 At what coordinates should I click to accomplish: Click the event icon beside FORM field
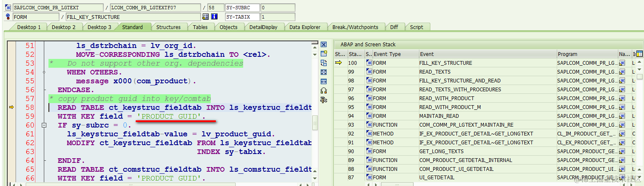[x=8, y=17]
